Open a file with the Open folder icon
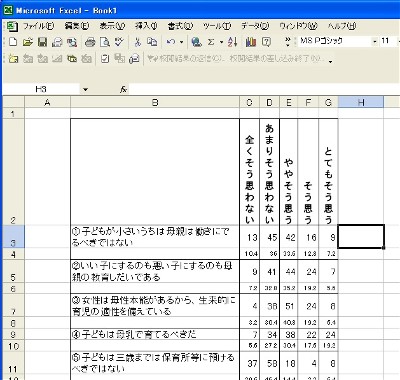 pyautogui.click(x=28, y=42)
